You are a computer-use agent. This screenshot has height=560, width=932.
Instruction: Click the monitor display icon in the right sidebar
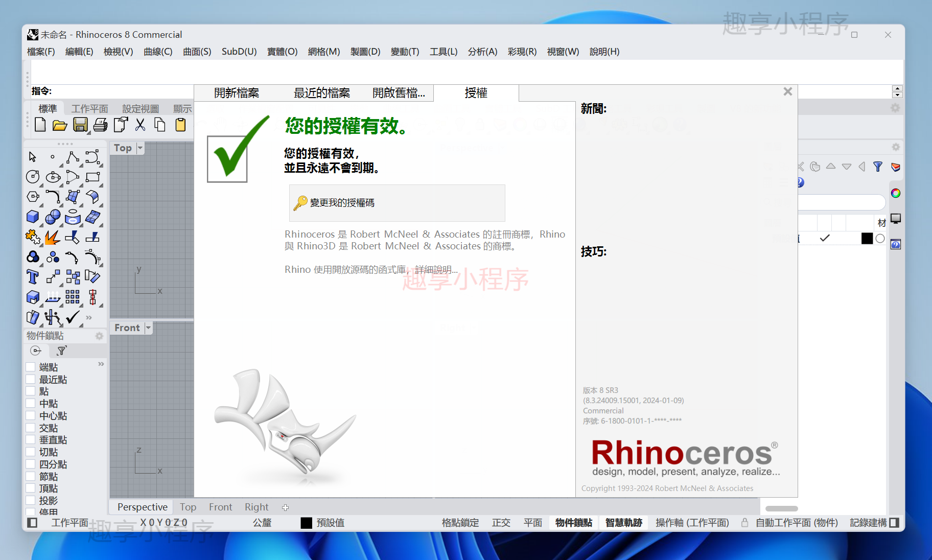coord(896,219)
